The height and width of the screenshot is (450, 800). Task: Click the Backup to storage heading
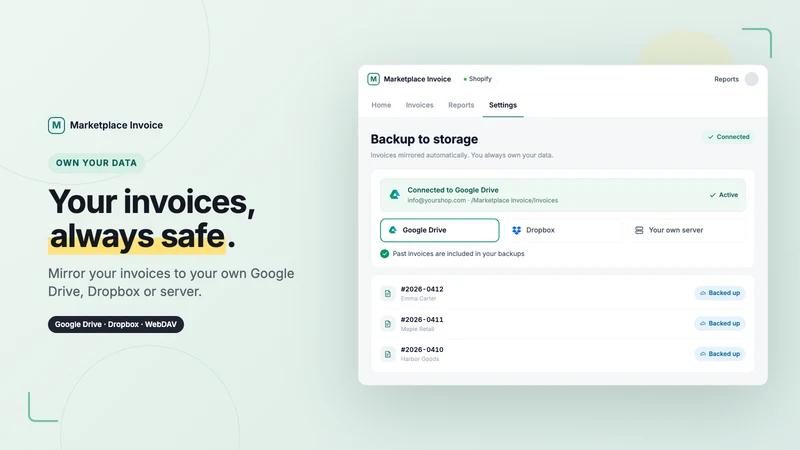tap(424, 139)
